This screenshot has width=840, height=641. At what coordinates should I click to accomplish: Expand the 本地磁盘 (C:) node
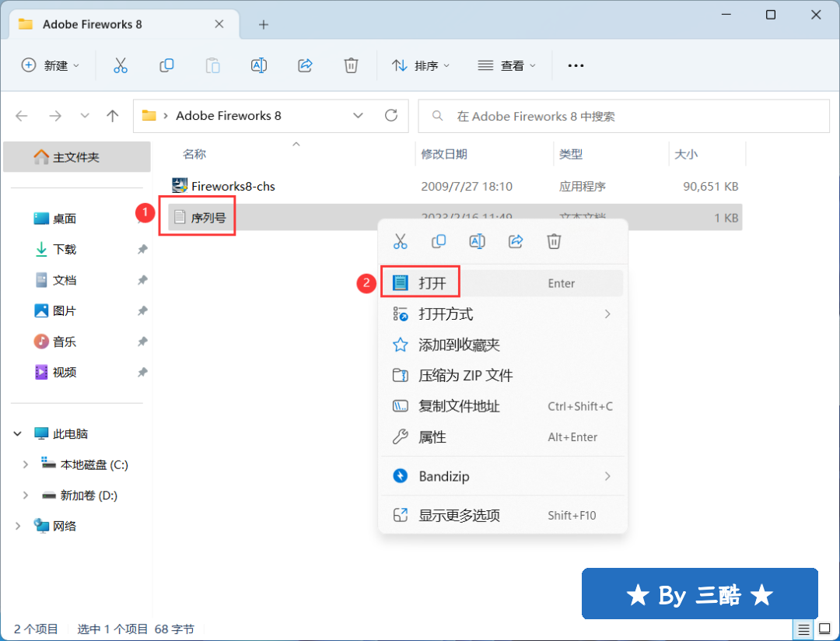pos(25,464)
